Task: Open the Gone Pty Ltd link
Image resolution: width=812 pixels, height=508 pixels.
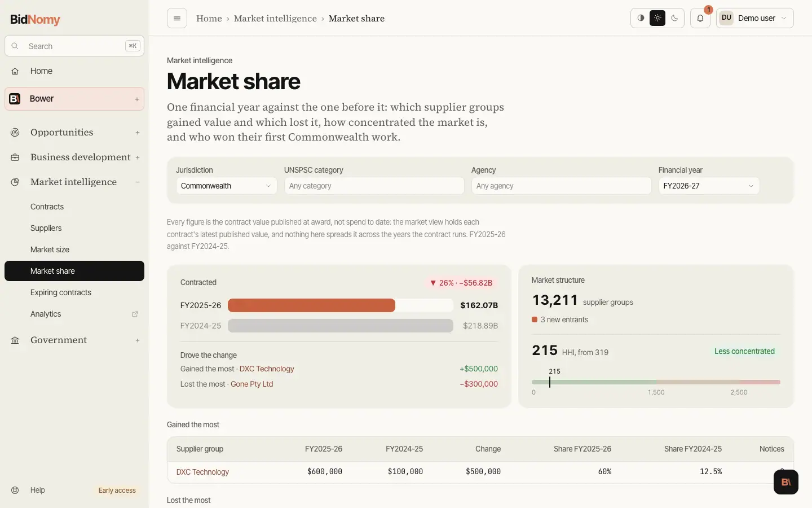Action: click(x=252, y=384)
